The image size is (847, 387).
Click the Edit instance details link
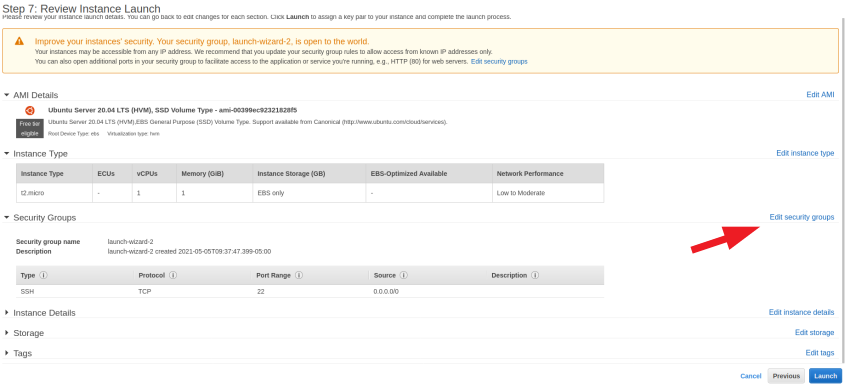point(801,312)
